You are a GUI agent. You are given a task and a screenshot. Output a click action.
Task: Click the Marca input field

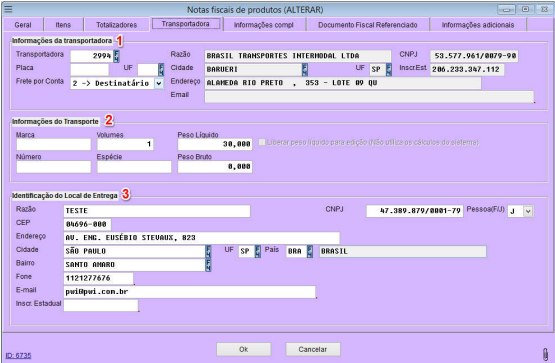pos(53,144)
